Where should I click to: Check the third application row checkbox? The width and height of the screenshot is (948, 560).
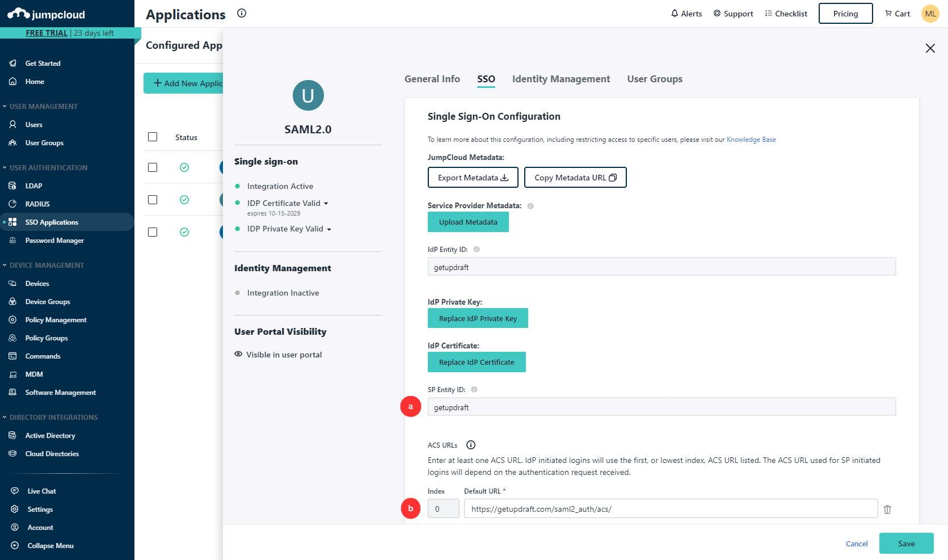click(x=153, y=232)
